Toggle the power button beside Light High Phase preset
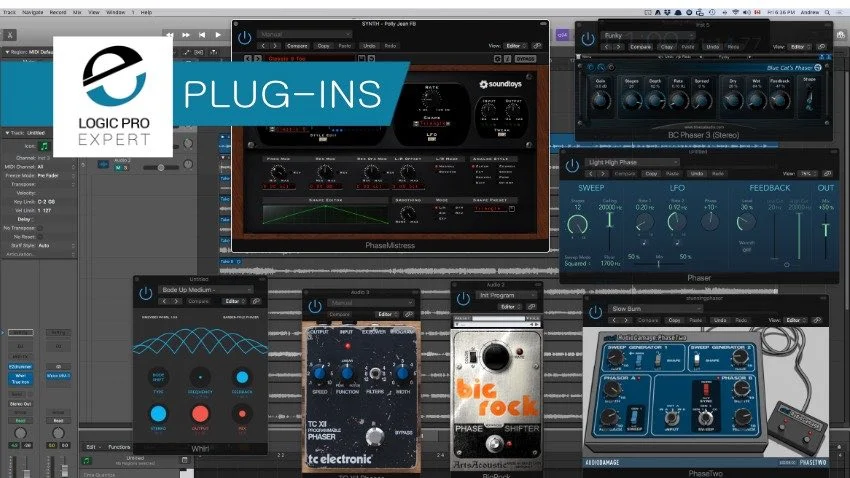Image resolution: width=850 pixels, height=478 pixels. [x=572, y=165]
